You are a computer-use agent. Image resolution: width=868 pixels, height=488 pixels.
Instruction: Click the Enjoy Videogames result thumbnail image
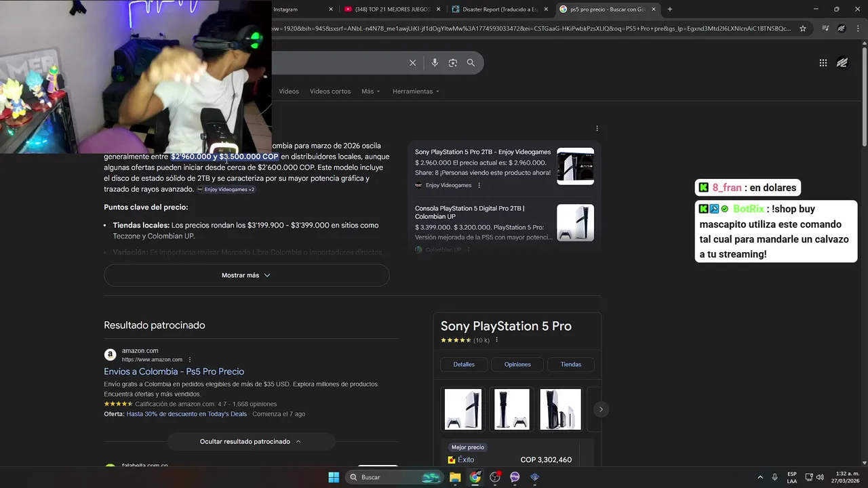[575, 166]
